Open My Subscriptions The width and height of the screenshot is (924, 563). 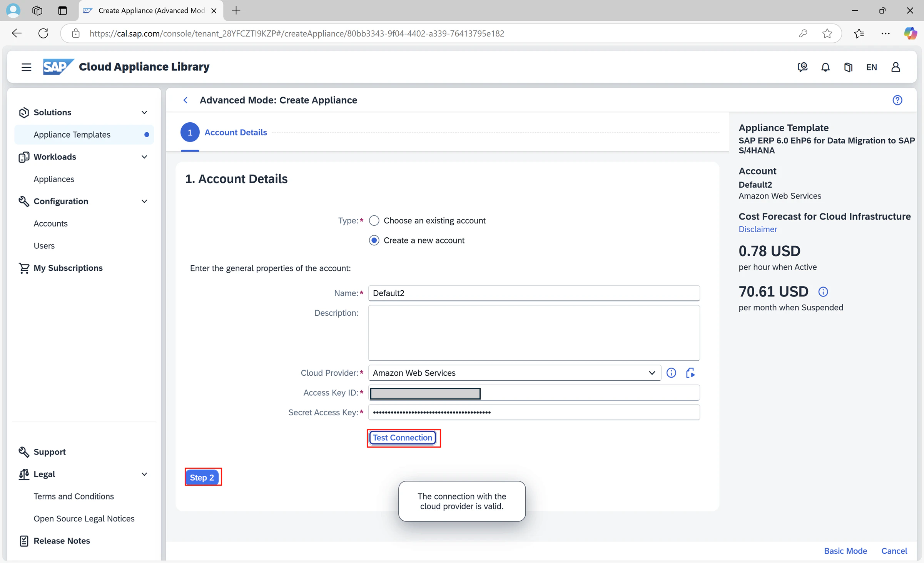click(68, 268)
